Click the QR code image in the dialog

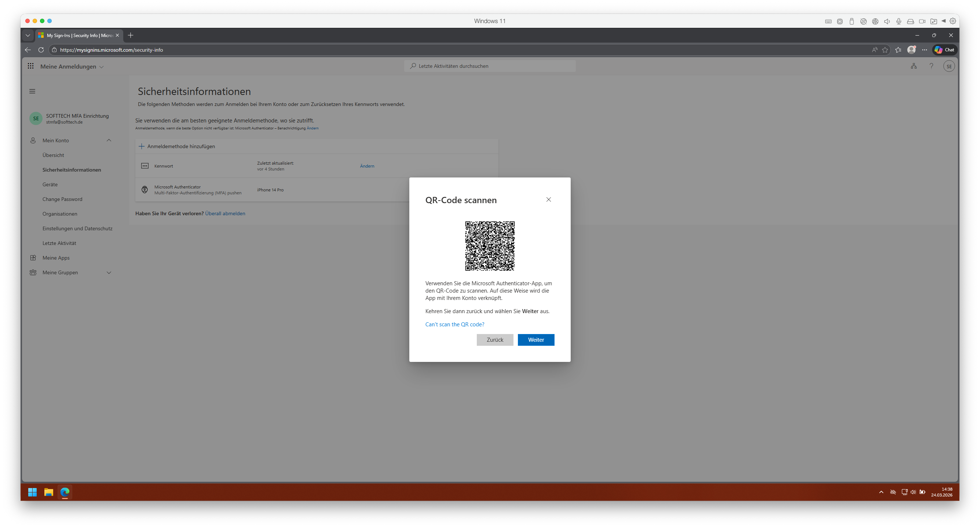tap(490, 246)
